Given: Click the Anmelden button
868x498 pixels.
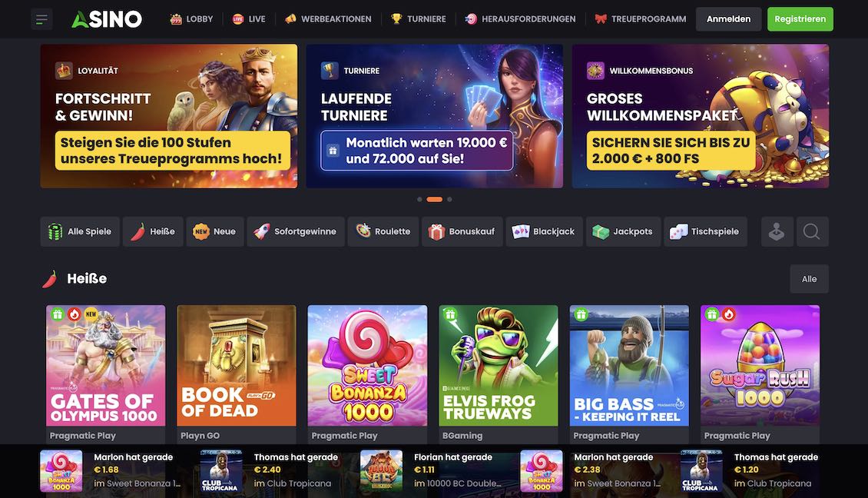Looking at the screenshot, I should [728, 19].
